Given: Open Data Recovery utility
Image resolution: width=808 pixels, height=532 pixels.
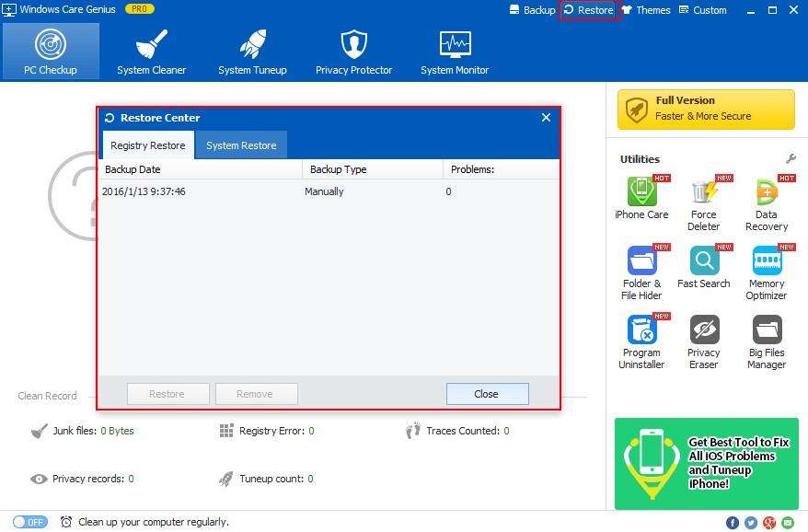Looking at the screenshot, I should tap(767, 203).
